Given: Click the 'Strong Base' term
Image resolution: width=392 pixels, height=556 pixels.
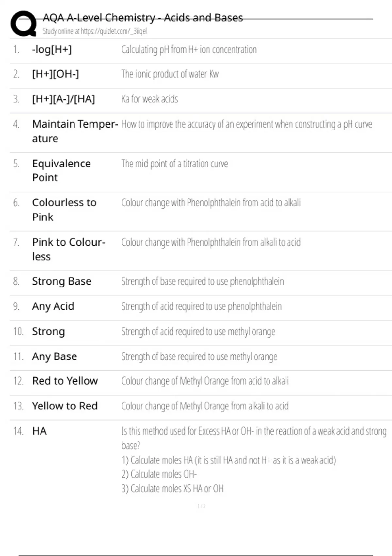Looking at the screenshot, I should [x=62, y=281].
